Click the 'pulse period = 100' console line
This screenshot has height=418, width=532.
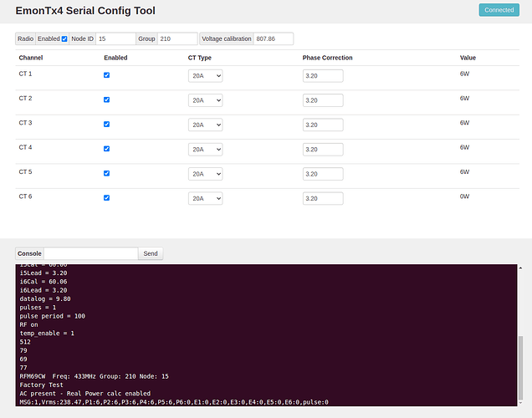(x=52, y=316)
